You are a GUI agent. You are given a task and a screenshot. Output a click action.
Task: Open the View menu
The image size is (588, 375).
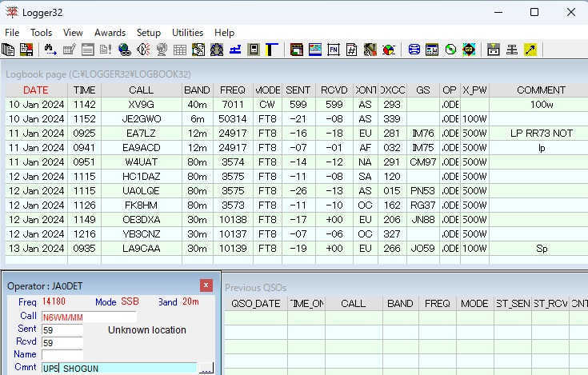[x=73, y=33]
